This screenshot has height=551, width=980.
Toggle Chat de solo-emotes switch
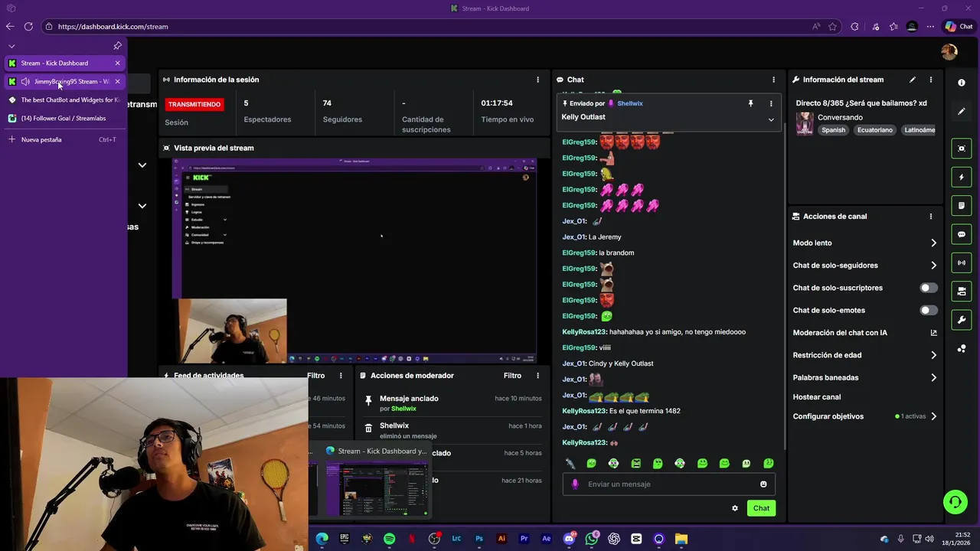coord(928,311)
